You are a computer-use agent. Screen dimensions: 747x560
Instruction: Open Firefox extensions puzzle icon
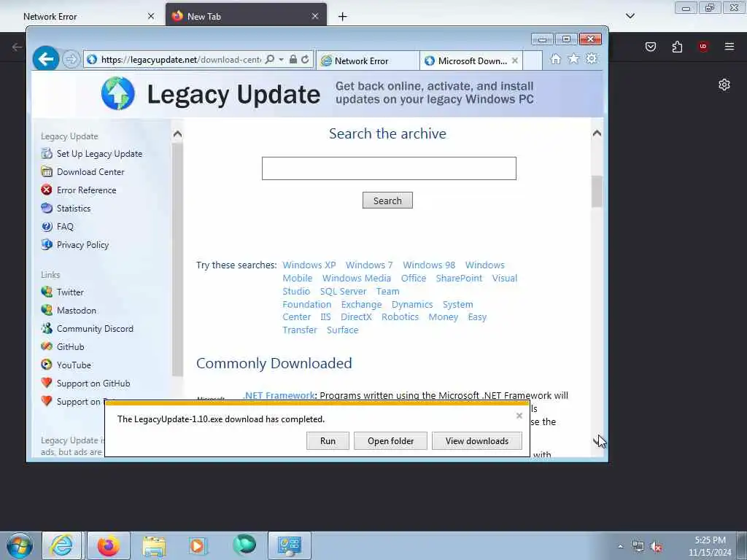677,47
